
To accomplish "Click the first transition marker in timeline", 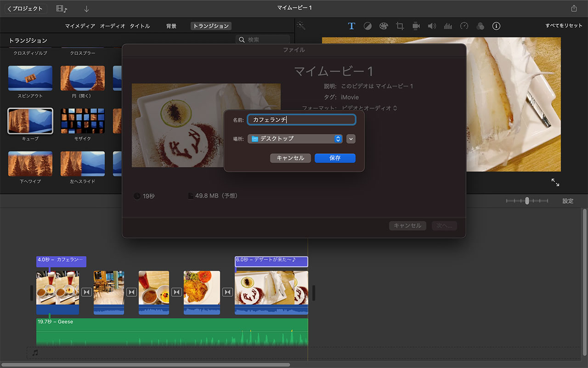I will [x=86, y=292].
